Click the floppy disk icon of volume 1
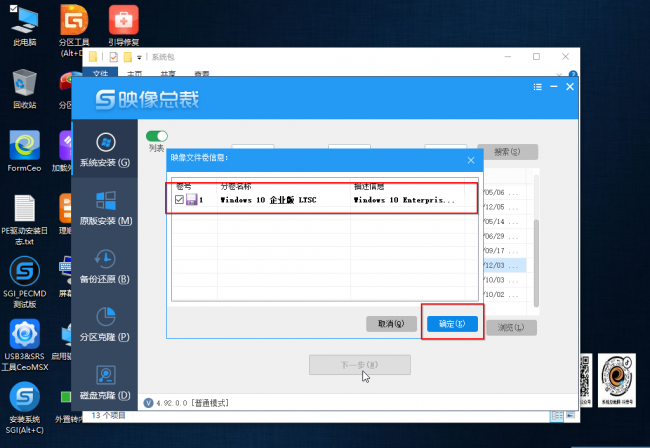This screenshot has width=650, height=448. tap(192, 200)
